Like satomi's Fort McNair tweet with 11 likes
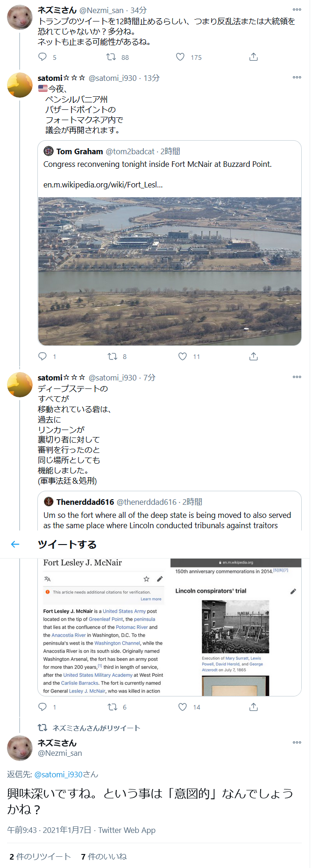 183,357
